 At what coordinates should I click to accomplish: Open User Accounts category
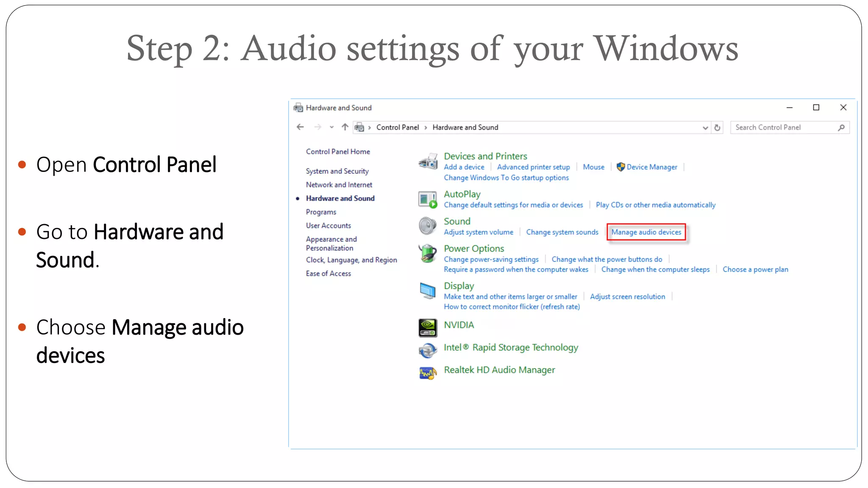pyautogui.click(x=328, y=226)
